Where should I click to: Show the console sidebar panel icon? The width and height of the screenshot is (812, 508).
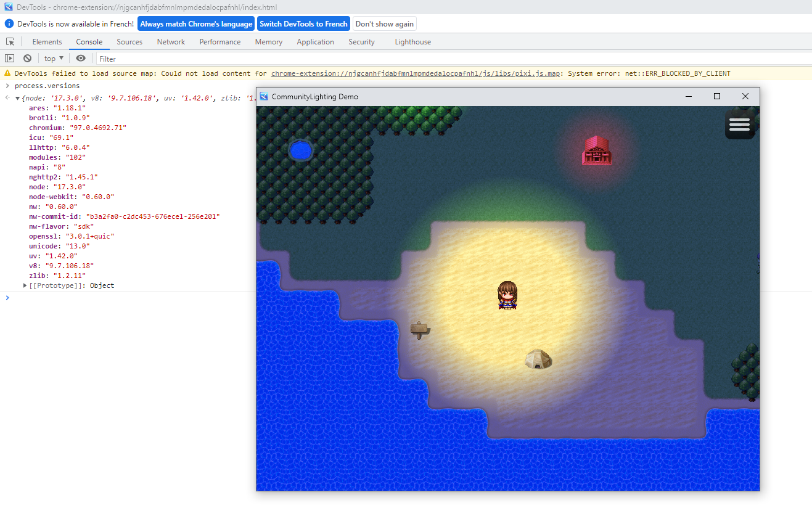pyautogui.click(x=9, y=59)
